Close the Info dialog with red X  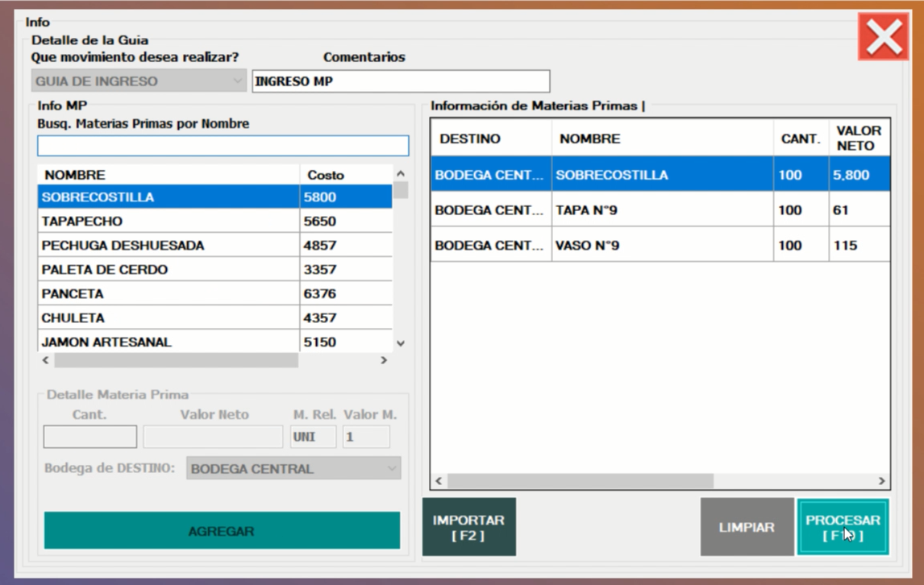click(883, 37)
